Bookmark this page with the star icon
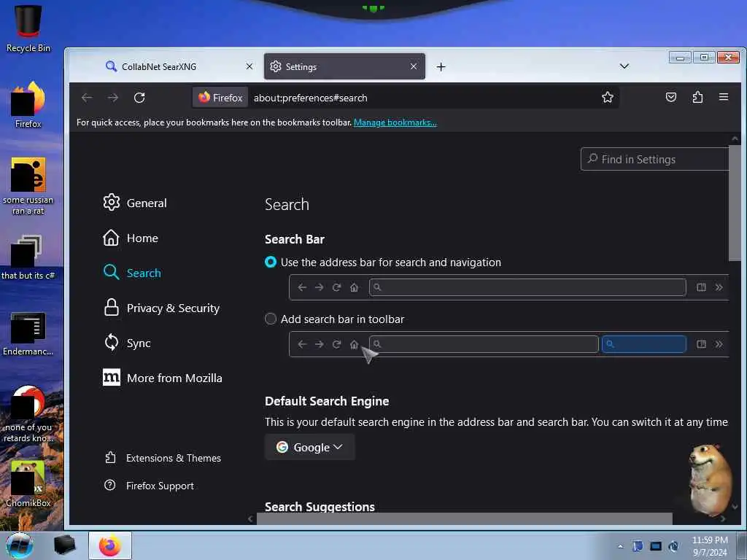Image resolution: width=747 pixels, height=560 pixels. click(608, 98)
